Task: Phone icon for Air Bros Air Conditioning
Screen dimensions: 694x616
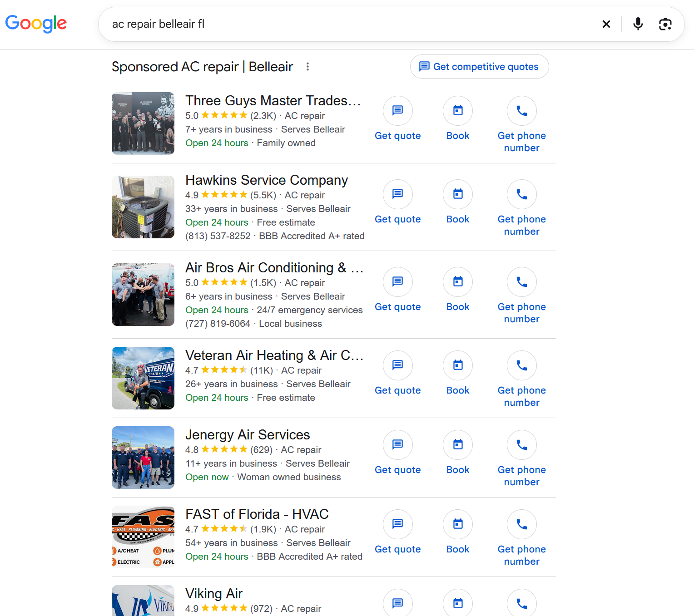Action: click(522, 281)
